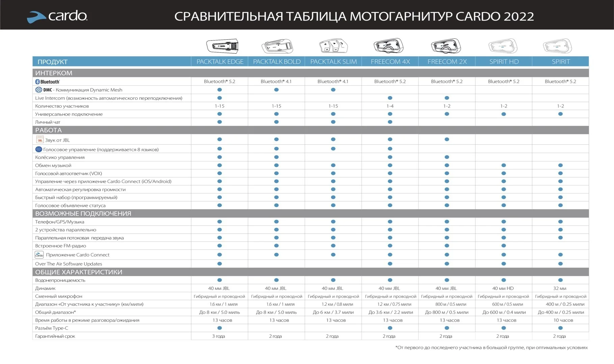Select the FREECOM 4X column header
The width and height of the screenshot is (614, 364).
tap(390, 62)
